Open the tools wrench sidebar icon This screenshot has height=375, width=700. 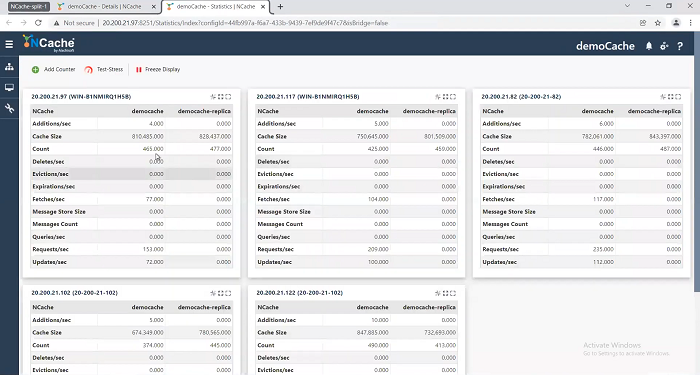9,108
